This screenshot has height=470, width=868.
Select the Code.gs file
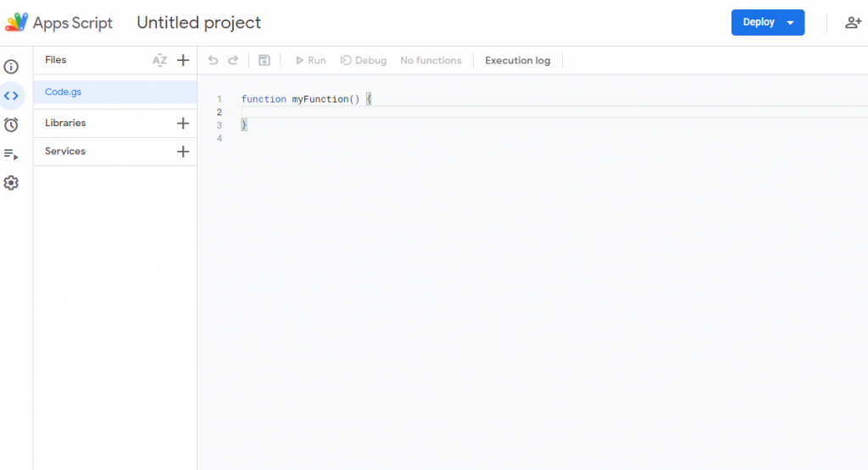click(x=64, y=92)
